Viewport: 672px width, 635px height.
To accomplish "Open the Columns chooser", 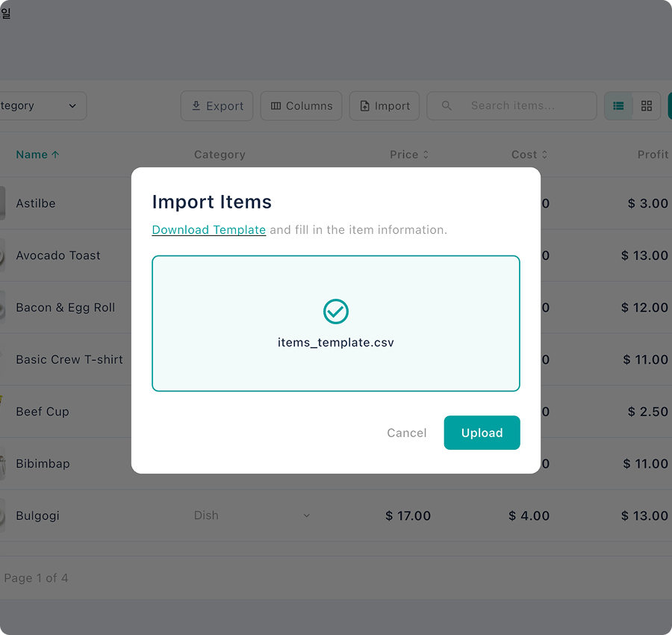I will (x=302, y=105).
